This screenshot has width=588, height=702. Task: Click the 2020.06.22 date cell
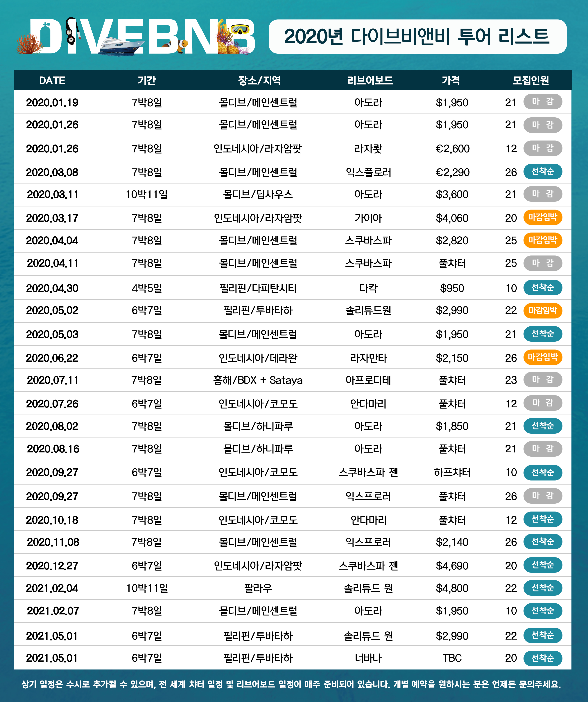pos(52,358)
